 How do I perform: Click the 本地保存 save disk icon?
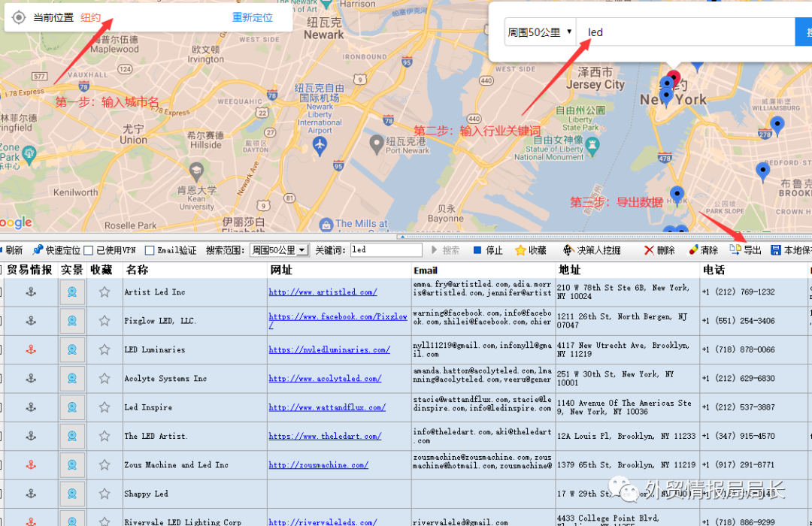[776, 250]
